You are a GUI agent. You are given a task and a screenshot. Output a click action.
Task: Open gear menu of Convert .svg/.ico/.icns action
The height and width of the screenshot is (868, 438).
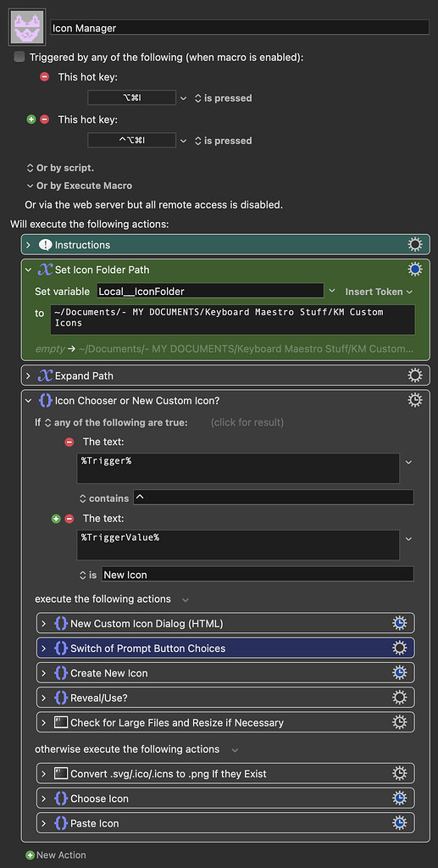pyautogui.click(x=399, y=773)
